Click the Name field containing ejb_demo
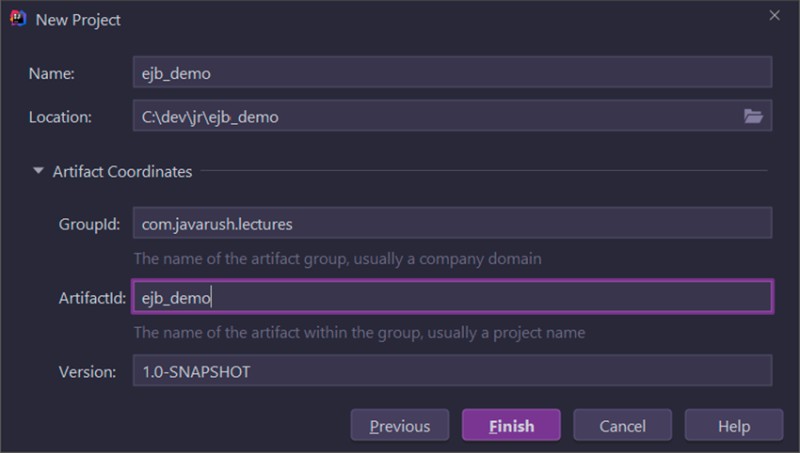800x453 pixels. point(451,72)
